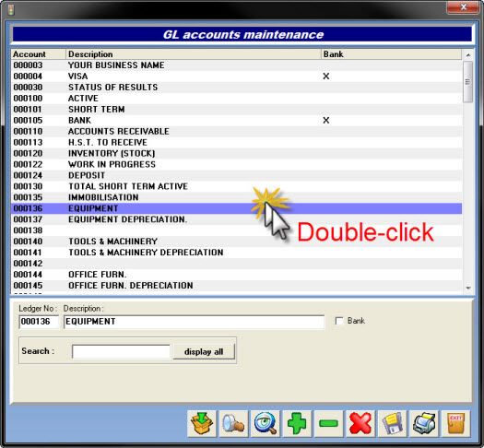
Task: Select the ACCOUNTS RECEIVABLE row
Action: [x=236, y=132]
